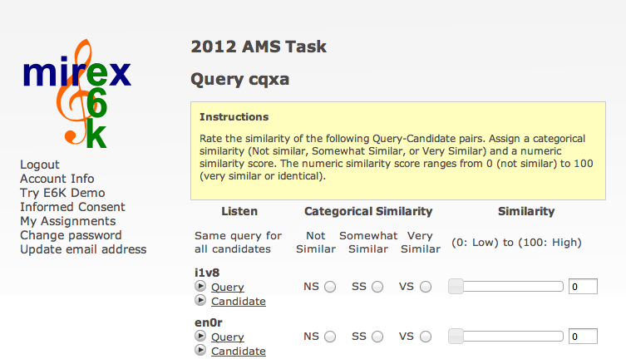Open Try E6K Demo link

click(x=62, y=193)
